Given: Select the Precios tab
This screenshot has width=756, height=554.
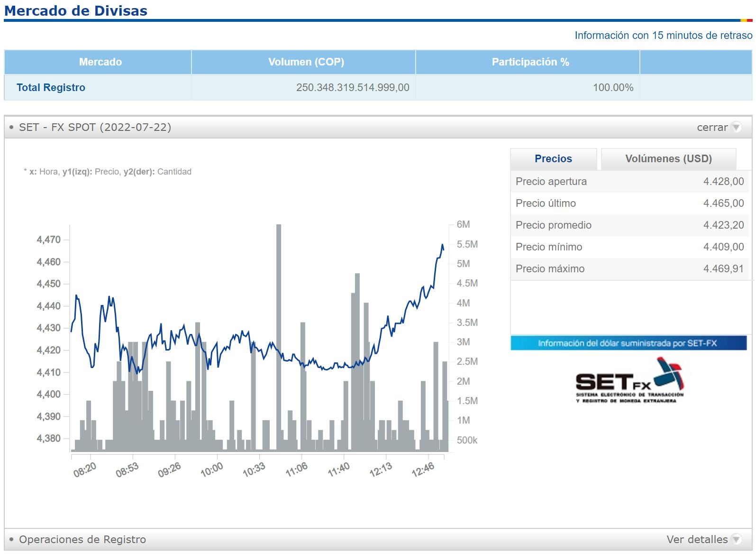Looking at the screenshot, I should (x=553, y=159).
